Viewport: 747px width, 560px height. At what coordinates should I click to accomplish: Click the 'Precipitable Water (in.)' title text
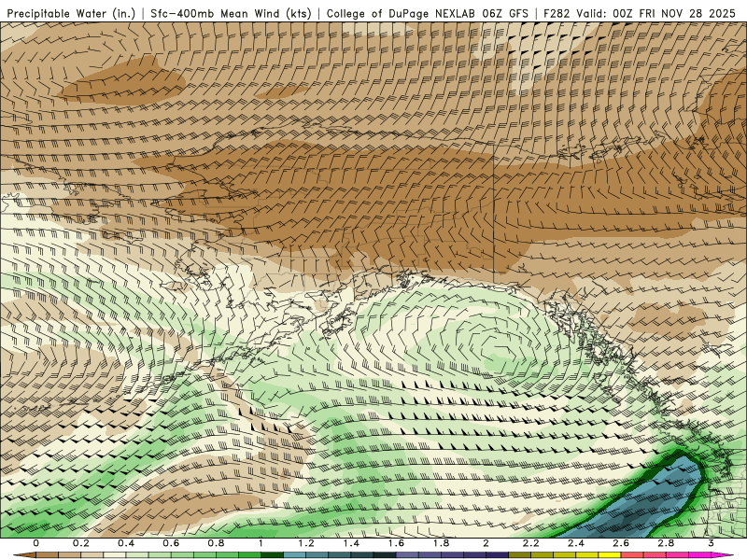[72, 13]
